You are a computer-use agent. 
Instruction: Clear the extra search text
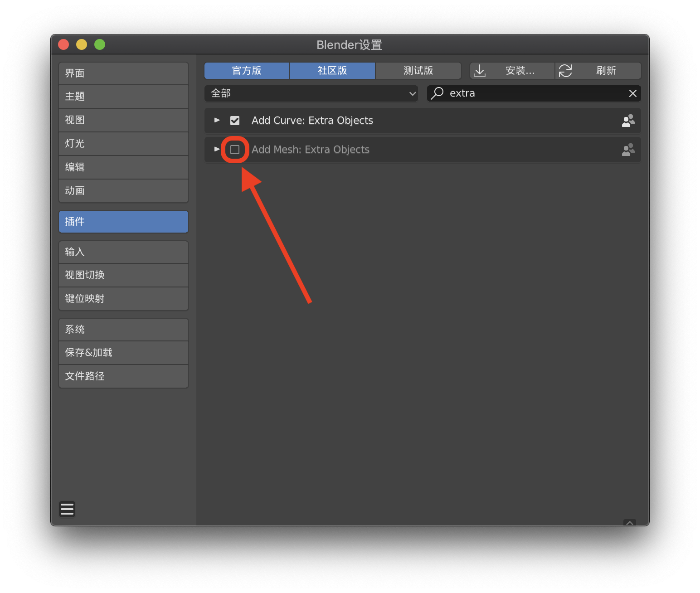point(633,93)
